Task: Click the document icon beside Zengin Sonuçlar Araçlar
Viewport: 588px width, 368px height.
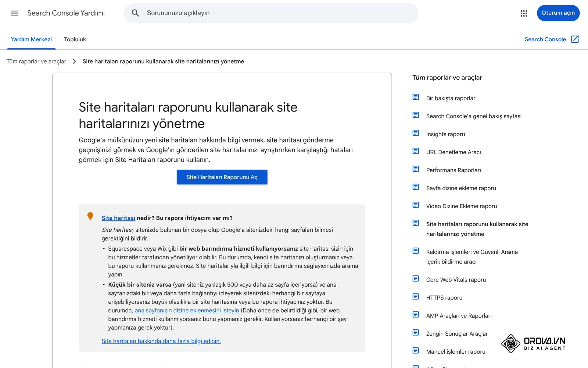Action: tap(416, 333)
